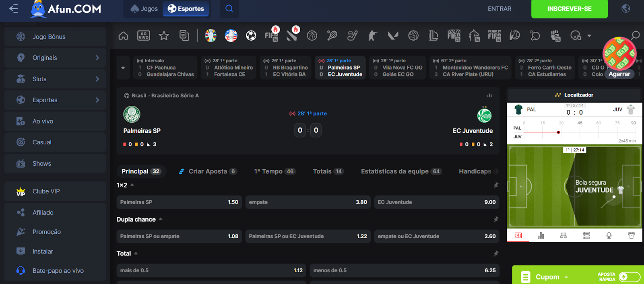The height and width of the screenshot is (284, 644).
Task: Select the soccer ball sport icon
Action: click(251, 36)
